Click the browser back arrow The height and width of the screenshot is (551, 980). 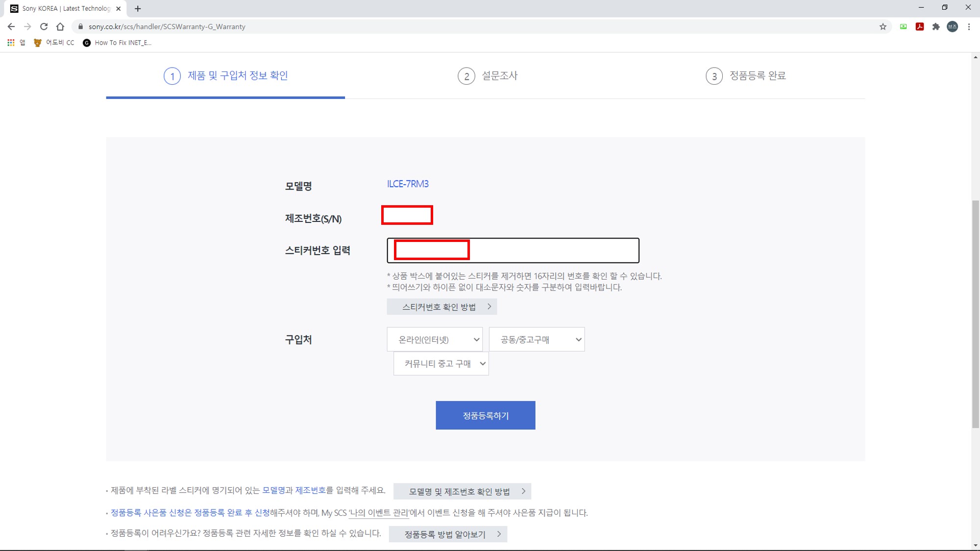11,26
